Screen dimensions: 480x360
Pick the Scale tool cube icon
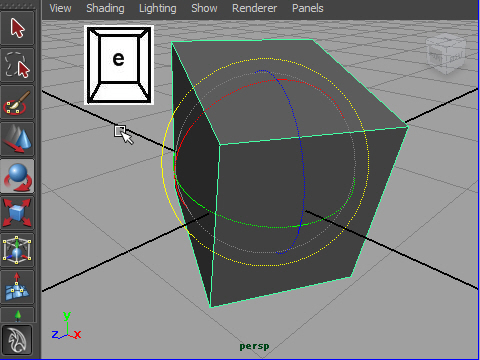[17, 213]
